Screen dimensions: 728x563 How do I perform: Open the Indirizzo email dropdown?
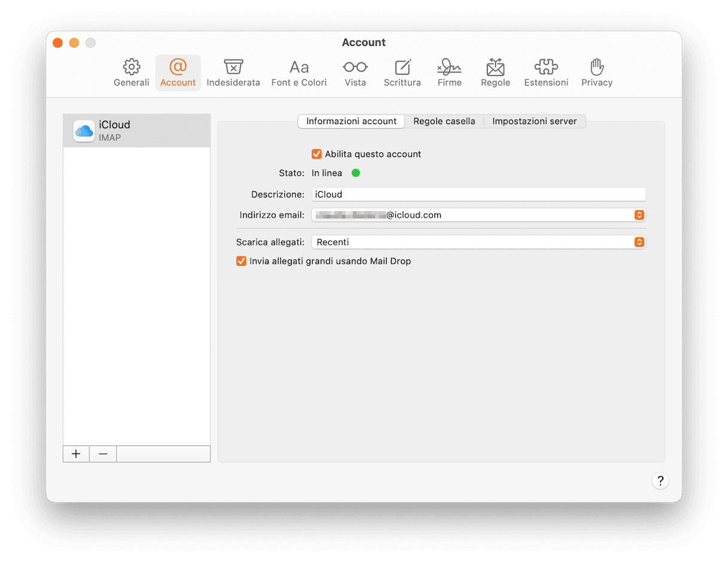[479, 215]
